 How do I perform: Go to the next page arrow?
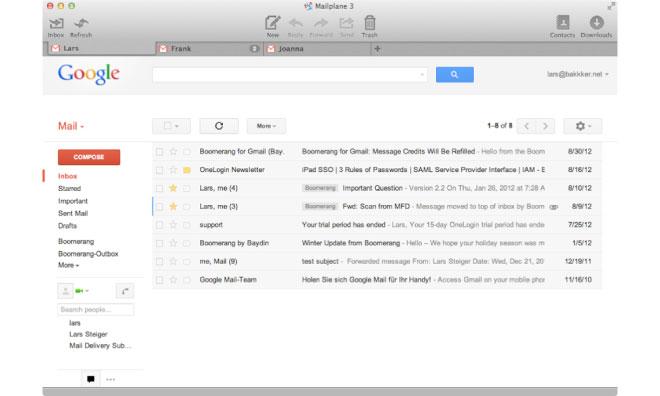pyautogui.click(x=545, y=126)
